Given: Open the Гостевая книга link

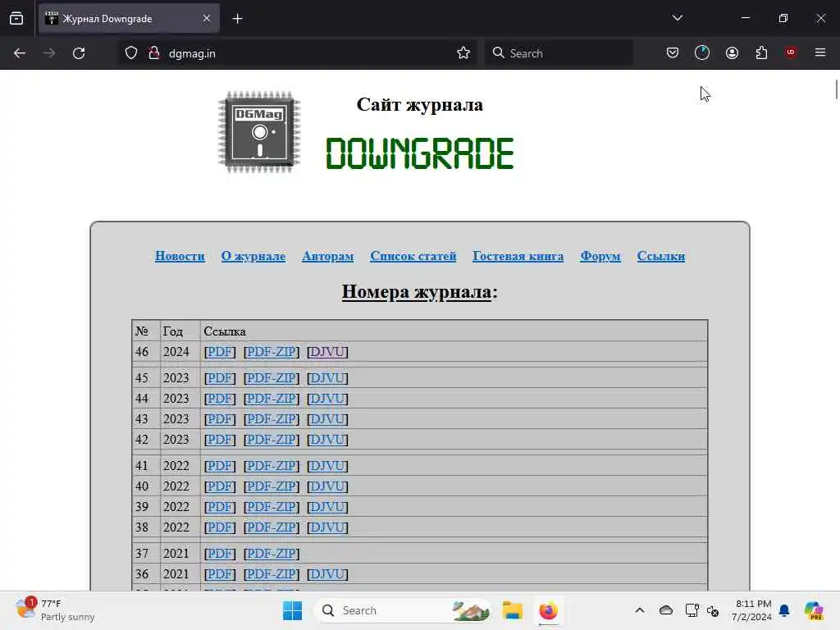Looking at the screenshot, I should click(x=518, y=256).
